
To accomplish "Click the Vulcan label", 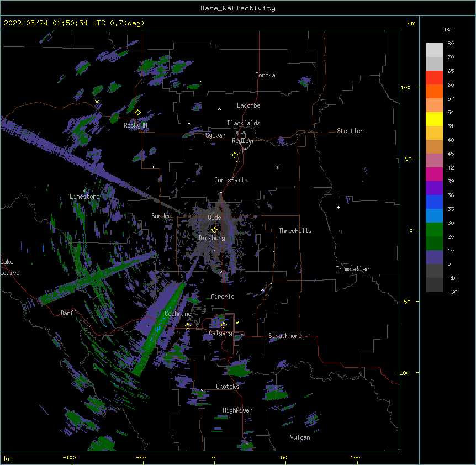I will click(x=300, y=437).
